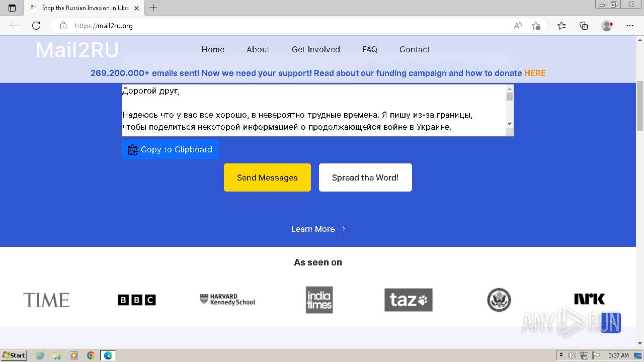Screen dimensions: 644x362
Task: Open the About page
Action: point(258,49)
